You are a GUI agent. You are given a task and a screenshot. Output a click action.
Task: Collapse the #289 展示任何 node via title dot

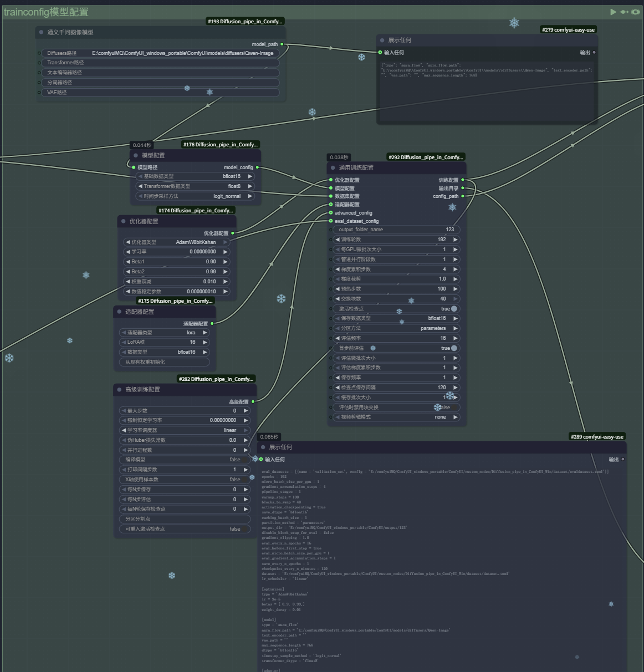263,447
